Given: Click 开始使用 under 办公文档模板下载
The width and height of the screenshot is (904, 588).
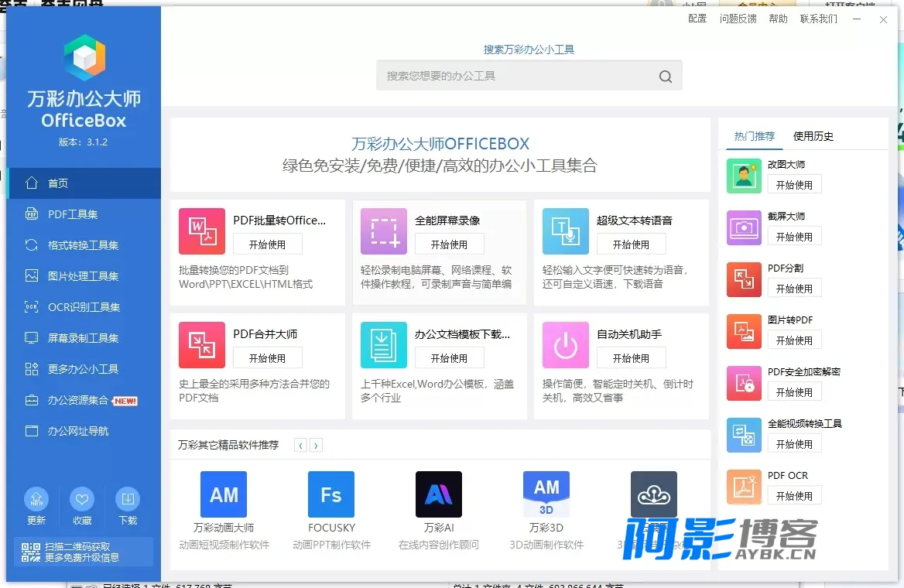Looking at the screenshot, I should click(449, 358).
